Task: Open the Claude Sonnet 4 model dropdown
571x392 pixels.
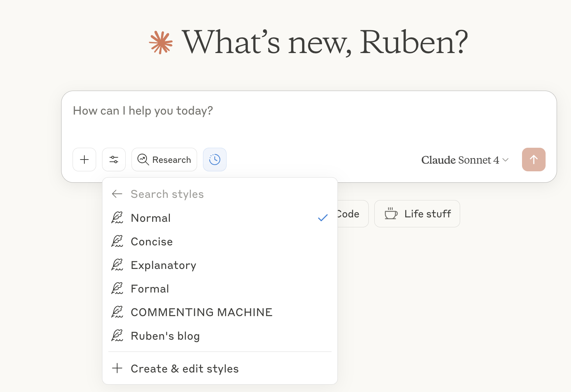Action: tap(465, 160)
